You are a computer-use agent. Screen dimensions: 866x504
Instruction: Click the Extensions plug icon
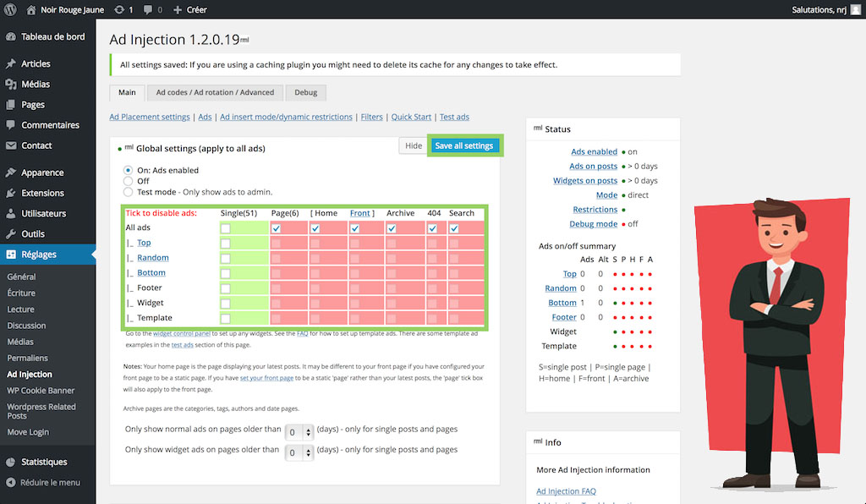[10, 193]
